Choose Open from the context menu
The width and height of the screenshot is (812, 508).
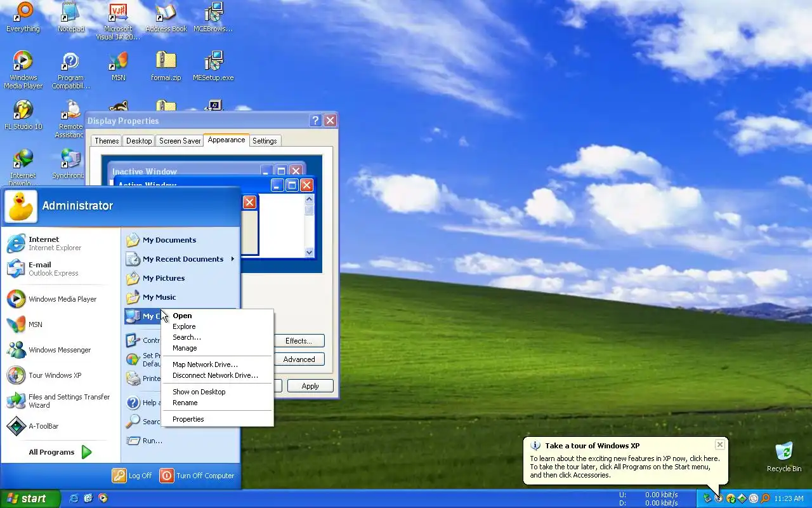click(x=218, y=316)
